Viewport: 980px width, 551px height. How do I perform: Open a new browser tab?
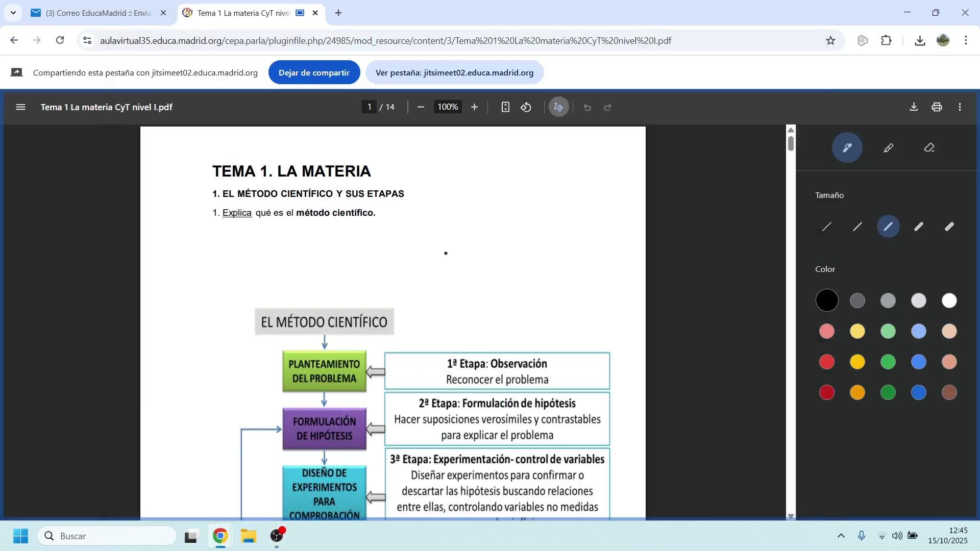click(338, 13)
